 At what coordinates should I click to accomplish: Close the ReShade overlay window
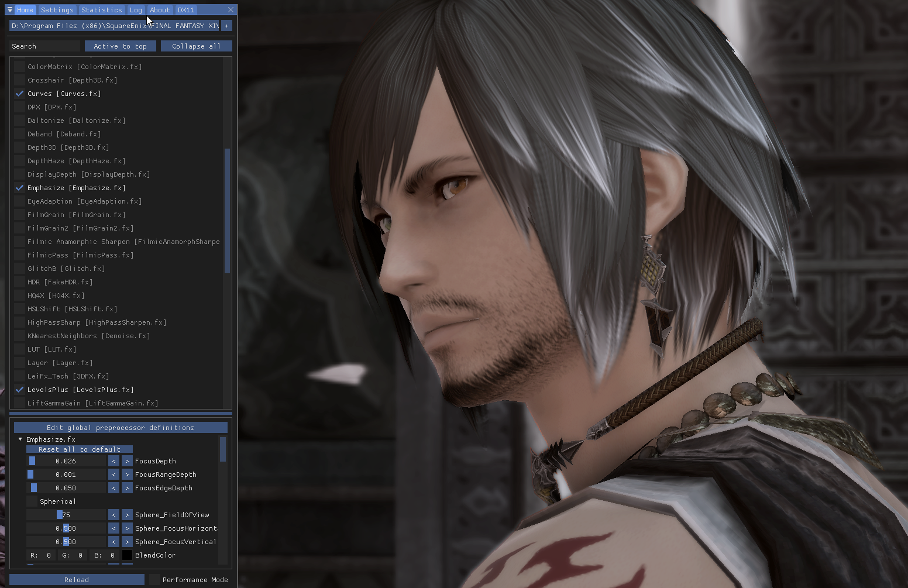(x=231, y=10)
